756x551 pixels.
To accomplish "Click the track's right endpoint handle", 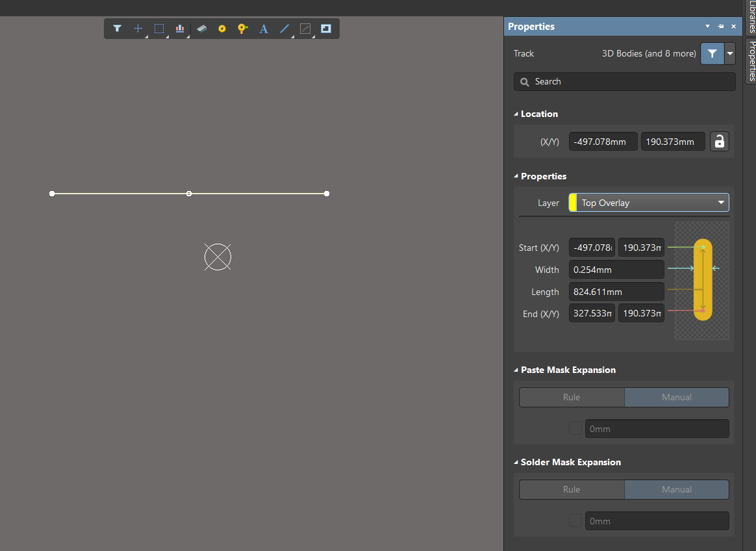I will tap(327, 194).
